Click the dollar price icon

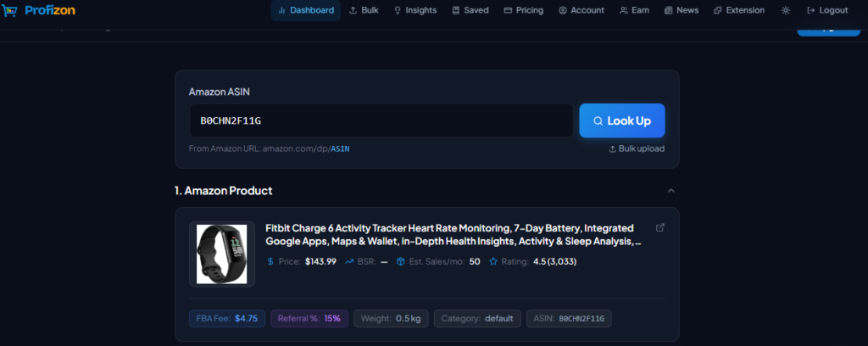click(270, 262)
